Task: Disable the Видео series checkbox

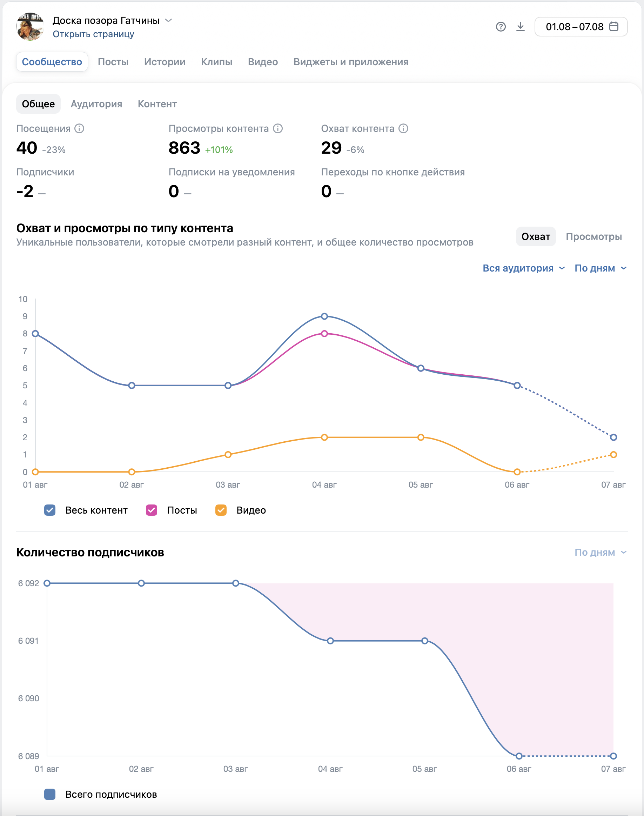Action: point(221,510)
